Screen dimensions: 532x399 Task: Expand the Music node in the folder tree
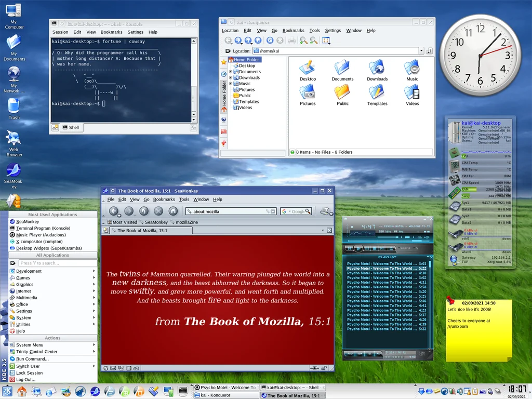[231, 84]
